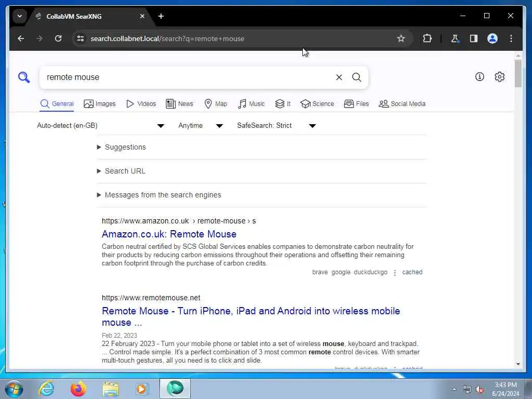This screenshot has width=532, height=399.
Task: Click the page vertical scrollbar thumb
Action: tap(518, 73)
